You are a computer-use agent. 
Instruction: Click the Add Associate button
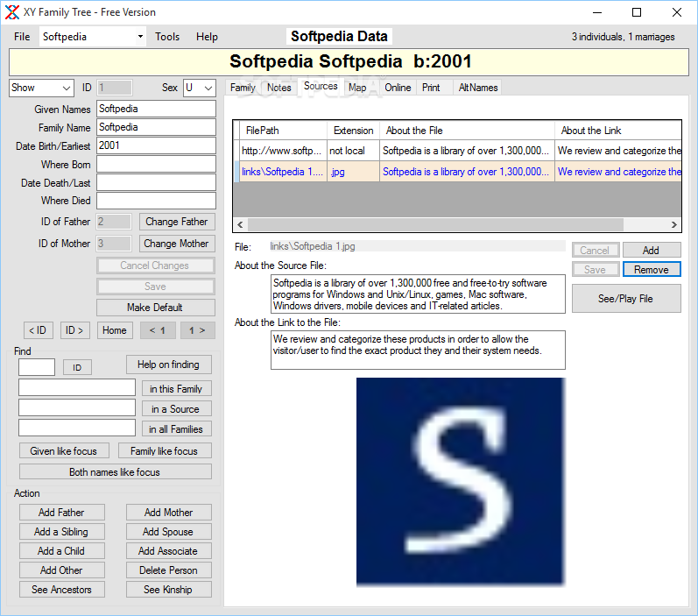[169, 550]
